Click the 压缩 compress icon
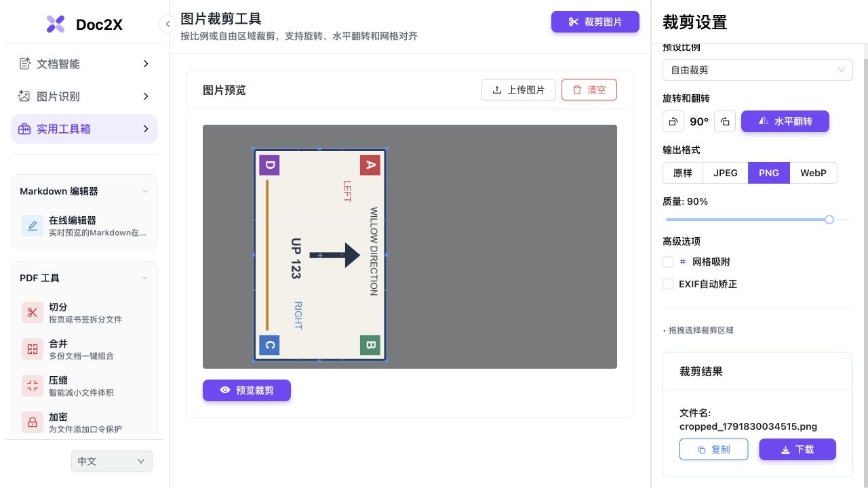Viewport: 868px width, 488px height. pos(33,386)
